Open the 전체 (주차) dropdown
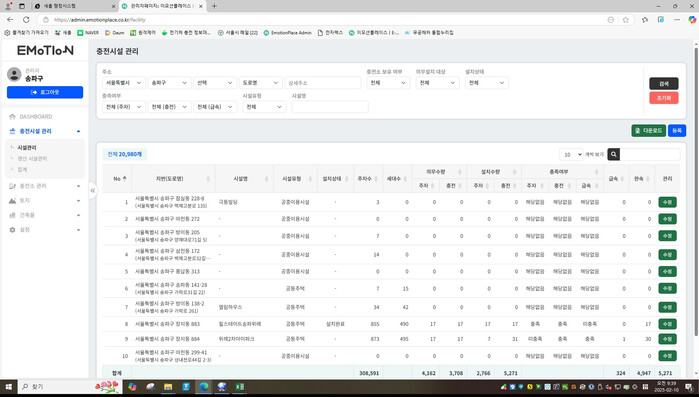 (x=123, y=107)
